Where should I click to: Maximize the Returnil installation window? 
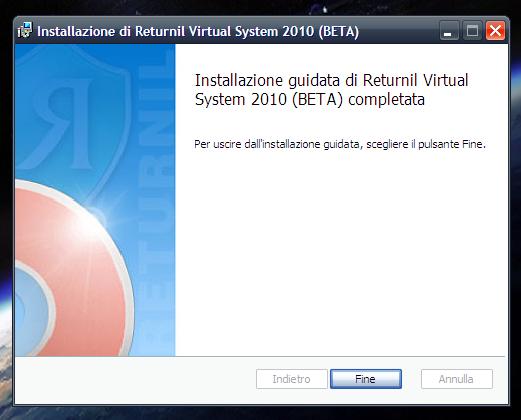(472, 31)
